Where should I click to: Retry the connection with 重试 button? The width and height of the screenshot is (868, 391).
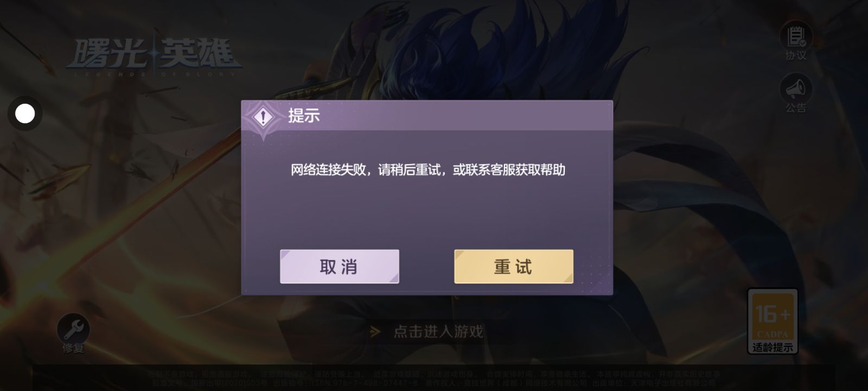(514, 267)
